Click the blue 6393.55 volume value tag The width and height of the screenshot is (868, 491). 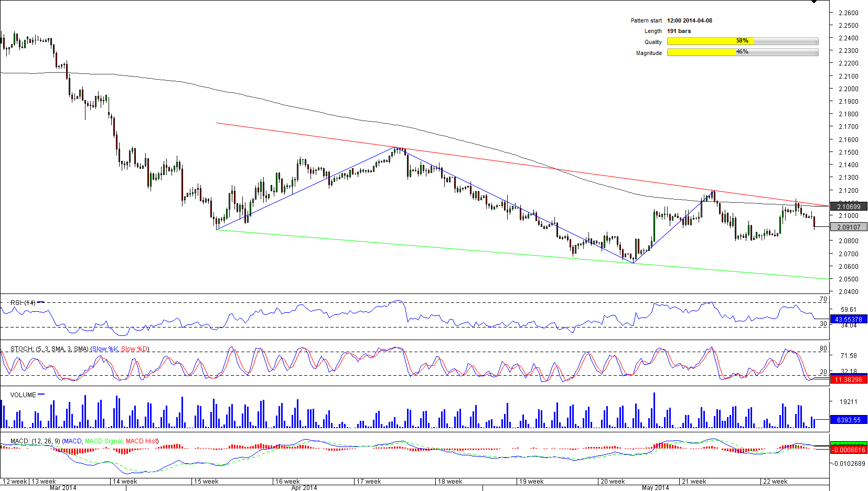848,420
